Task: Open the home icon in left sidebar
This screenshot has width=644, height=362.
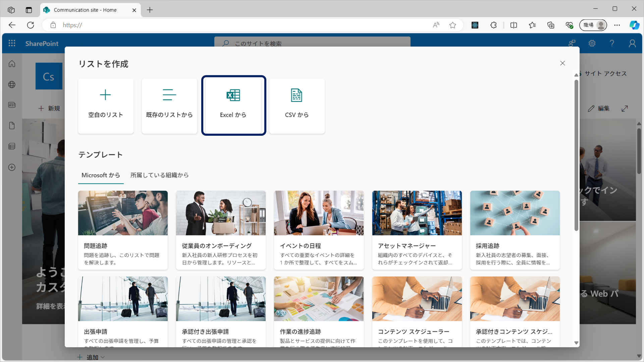Action: (12, 64)
